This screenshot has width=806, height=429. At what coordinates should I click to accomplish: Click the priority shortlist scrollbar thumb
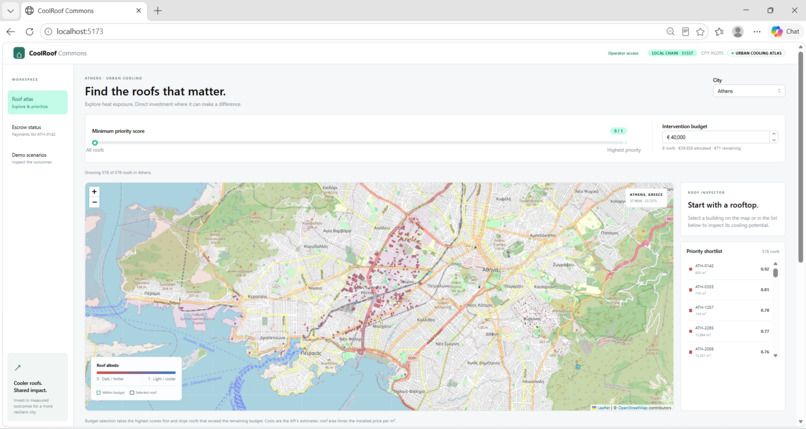[x=776, y=273]
